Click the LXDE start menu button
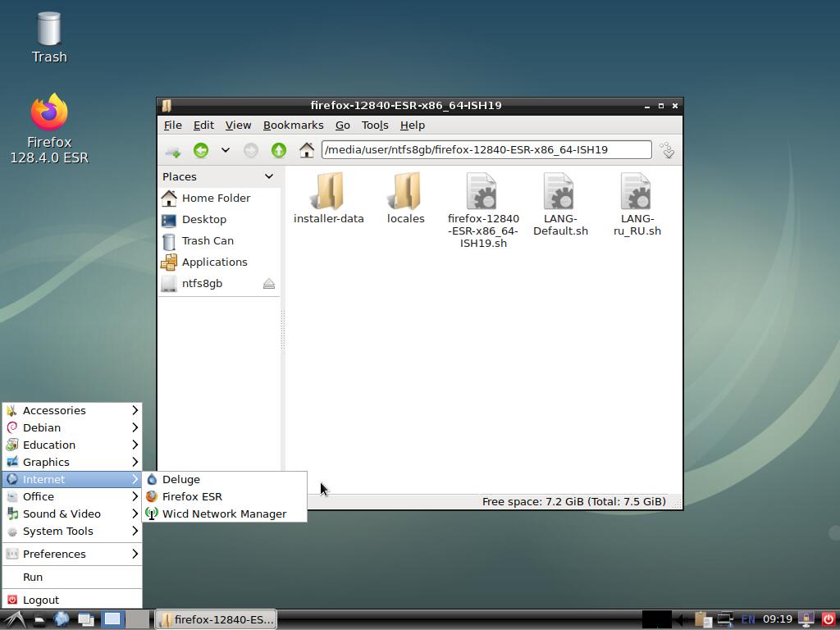 click(13, 620)
